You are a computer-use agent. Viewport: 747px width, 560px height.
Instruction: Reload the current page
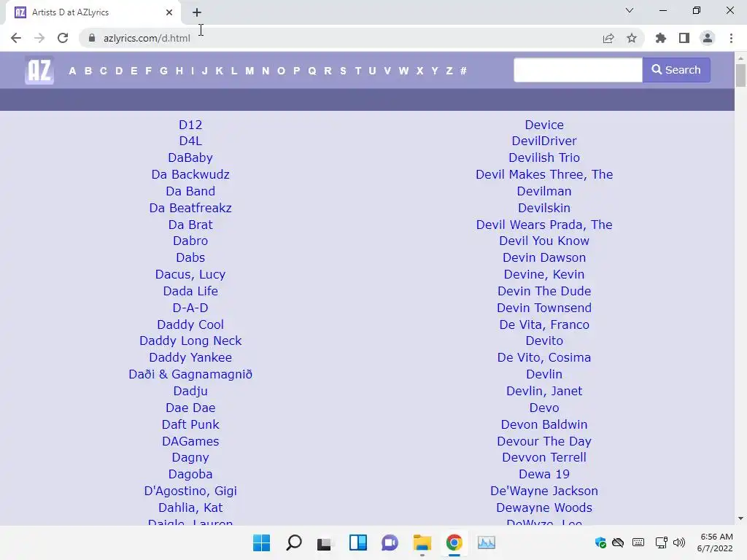63,38
